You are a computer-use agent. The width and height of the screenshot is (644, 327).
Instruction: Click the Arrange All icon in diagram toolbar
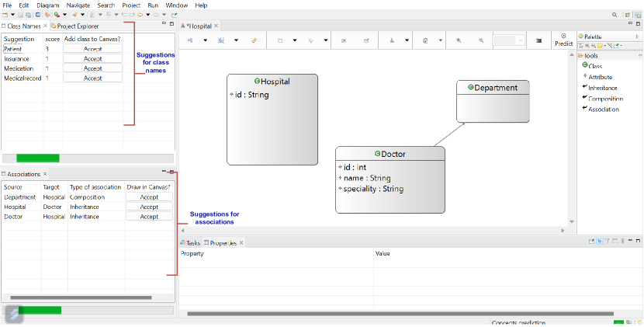[x=191, y=40]
